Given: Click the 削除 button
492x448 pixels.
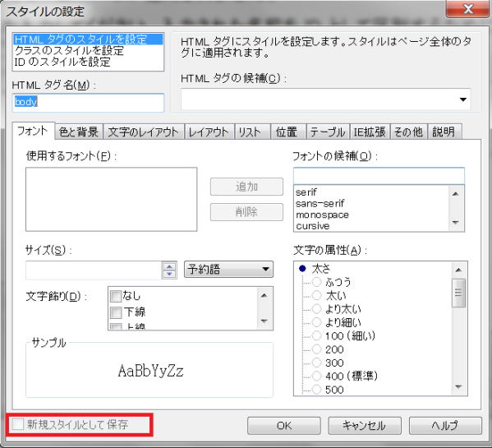Looking at the screenshot, I should 246,212.
